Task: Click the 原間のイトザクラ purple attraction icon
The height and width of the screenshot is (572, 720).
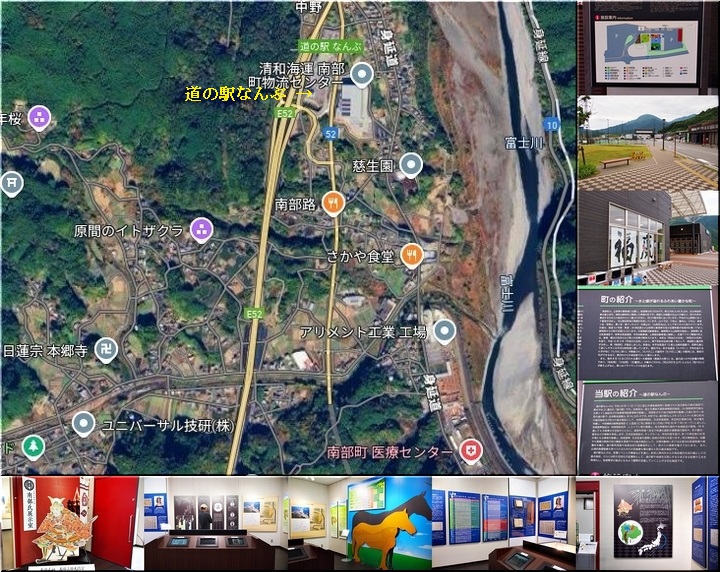Action: (x=200, y=230)
